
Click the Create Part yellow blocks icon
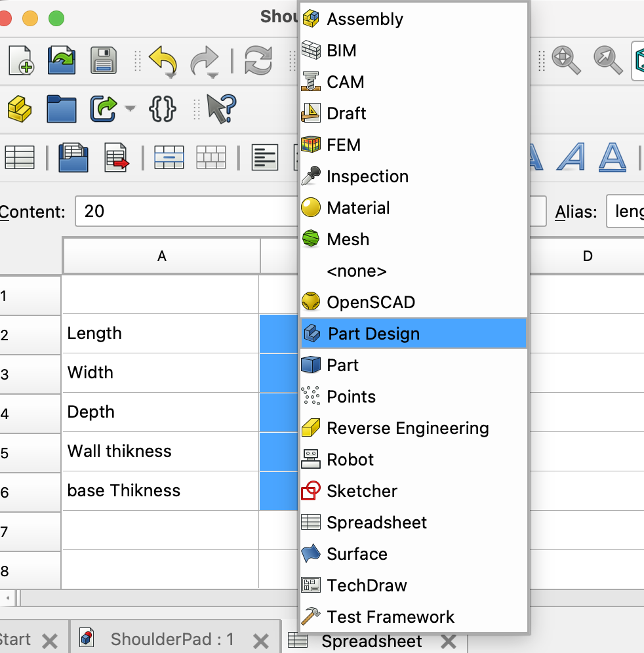pos(20,109)
